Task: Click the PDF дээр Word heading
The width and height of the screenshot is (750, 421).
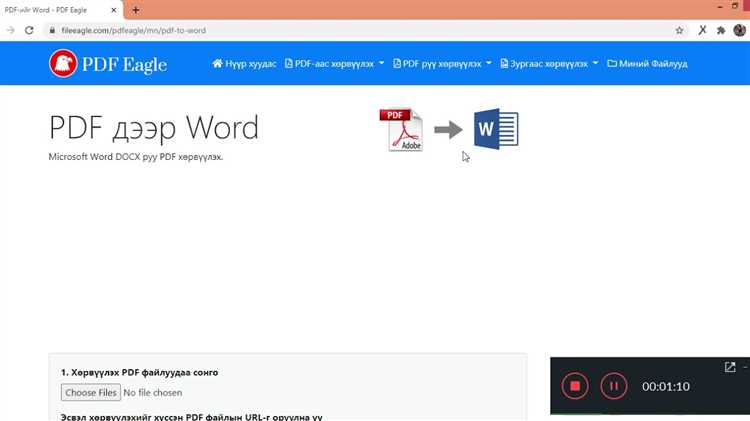Action: pos(154,128)
